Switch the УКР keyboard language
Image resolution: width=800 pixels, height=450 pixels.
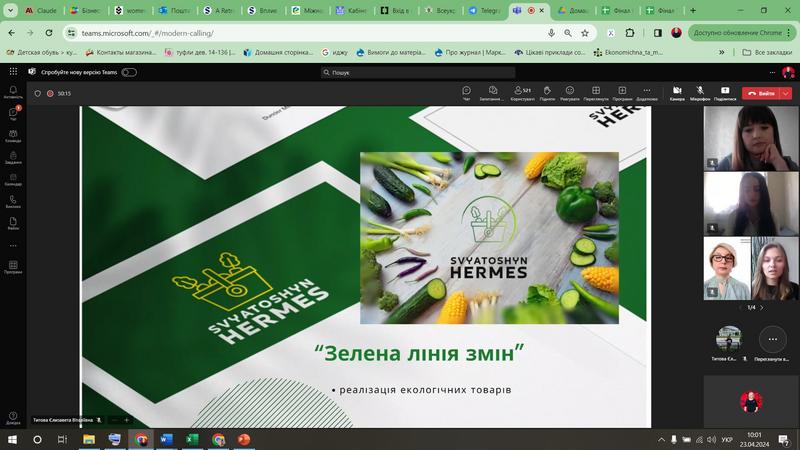(727, 439)
